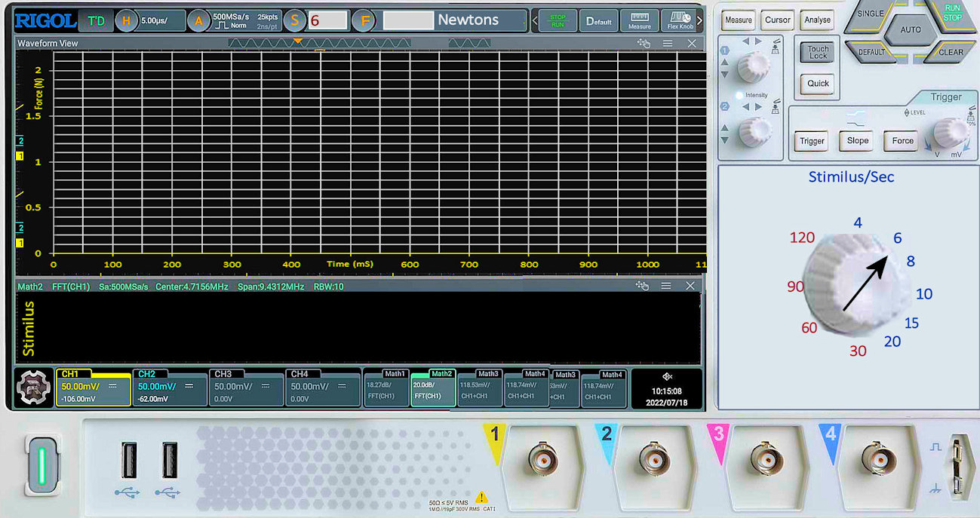
Task: Tap the orange S icon
Action: click(295, 20)
